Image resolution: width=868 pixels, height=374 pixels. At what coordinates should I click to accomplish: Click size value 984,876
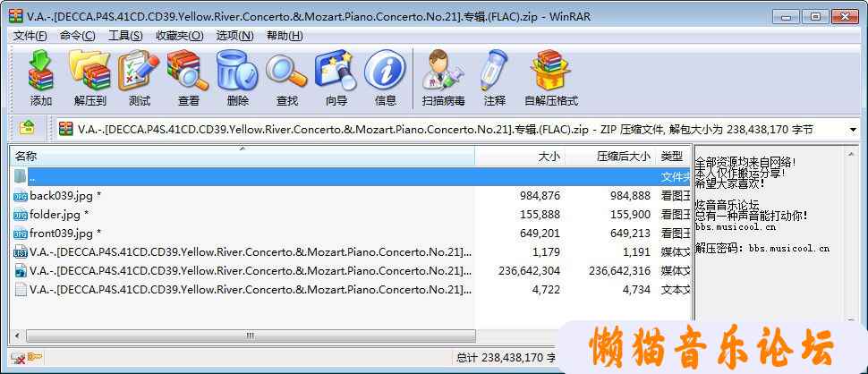point(540,196)
